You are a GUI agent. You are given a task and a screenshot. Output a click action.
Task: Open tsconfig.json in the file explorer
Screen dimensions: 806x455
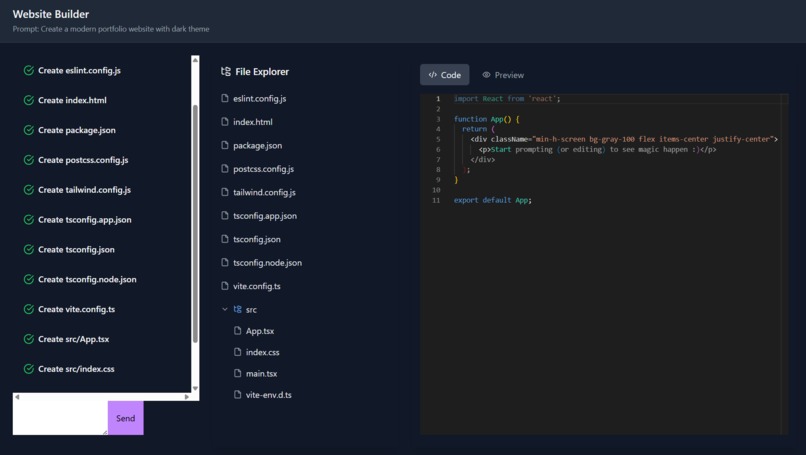[257, 239]
